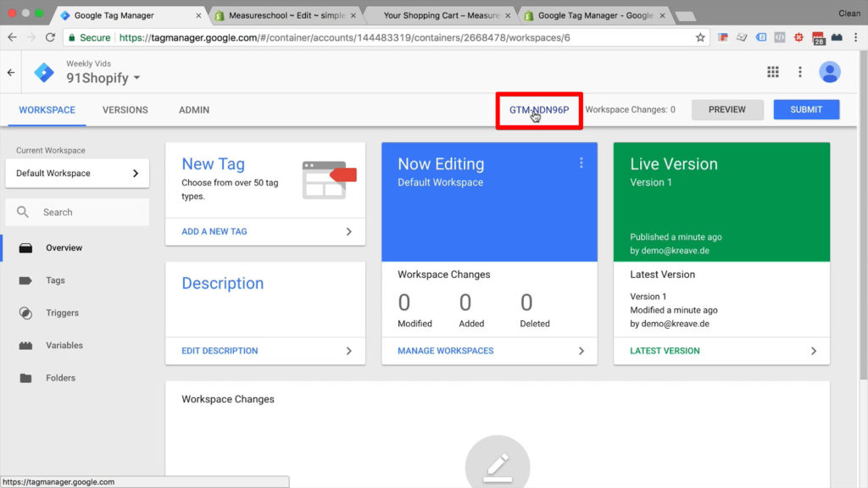Image resolution: width=868 pixels, height=488 pixels.
Task: Click the LATEST VERSION link
Action: 665,351
